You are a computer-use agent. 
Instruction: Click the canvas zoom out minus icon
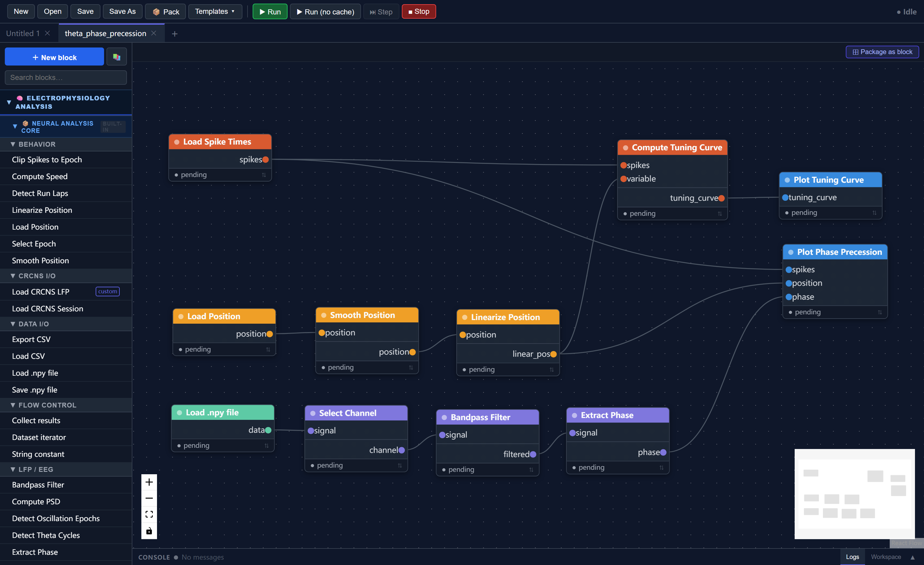(x=149, y=498)
